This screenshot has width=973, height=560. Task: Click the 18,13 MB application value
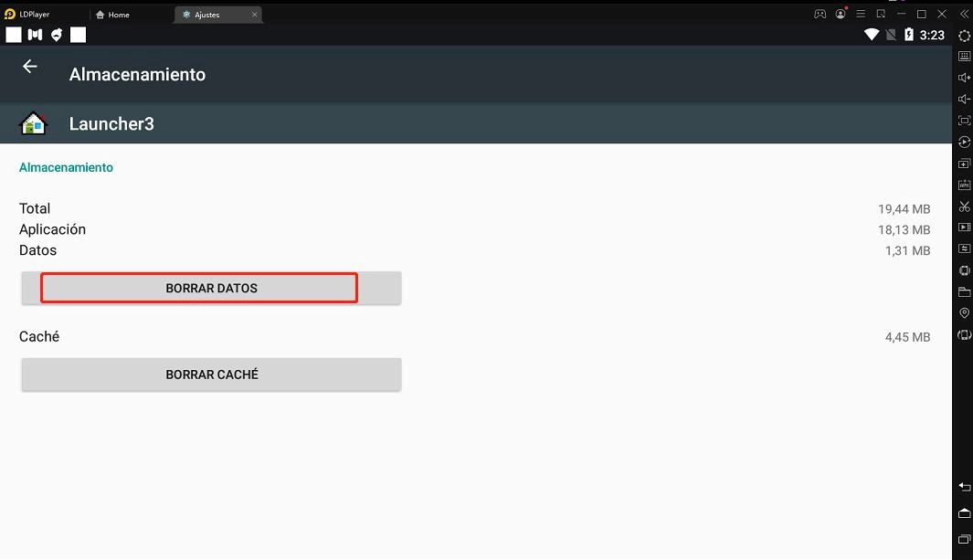(x=904, y=230)
